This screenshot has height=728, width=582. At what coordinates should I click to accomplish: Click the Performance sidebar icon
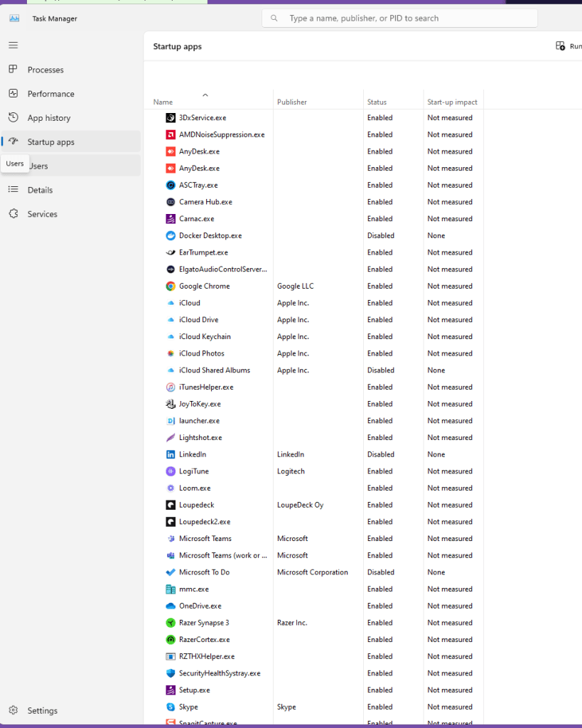click(13, 93)
